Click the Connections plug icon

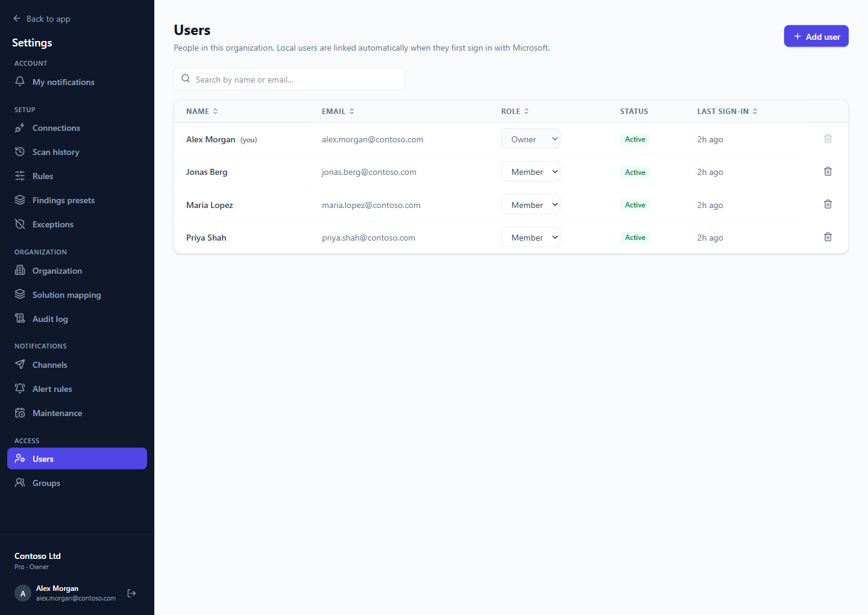(20, 128)
